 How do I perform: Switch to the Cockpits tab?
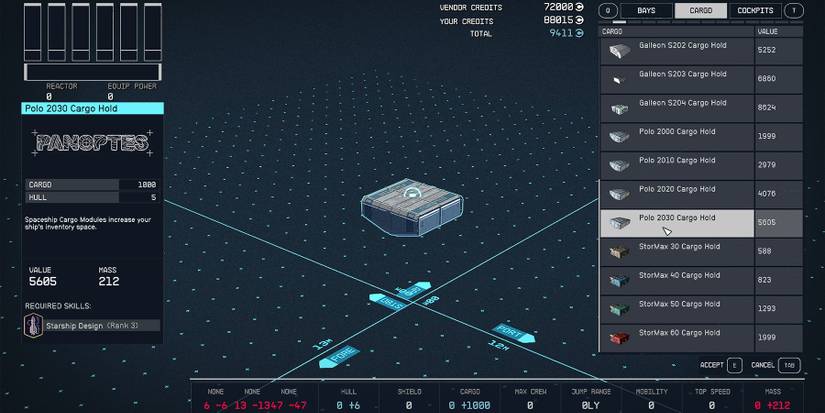click(x=754, y=11)
